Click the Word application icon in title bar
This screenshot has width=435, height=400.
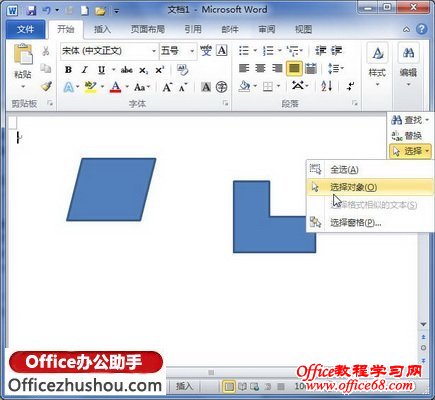click(x=12, y=11)
